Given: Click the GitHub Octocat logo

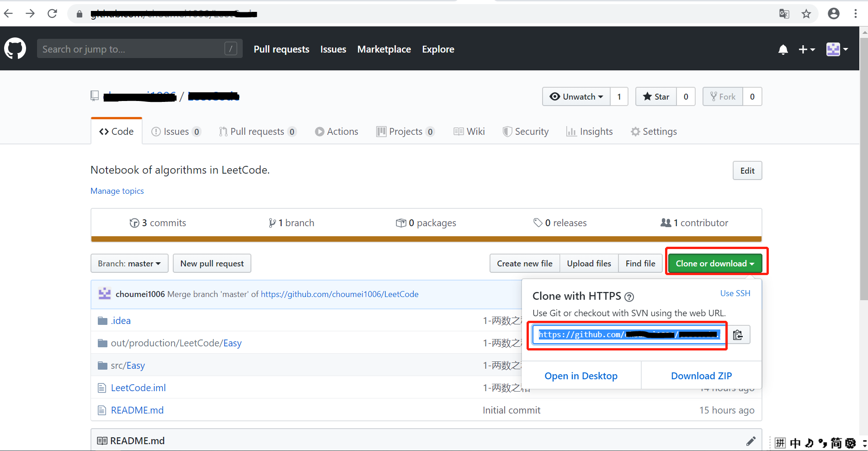Looking at the screenshot, I should tap(15, 48).
